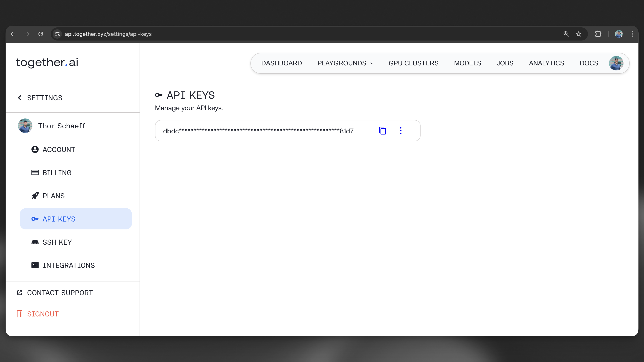The width and height of the screenshot is (644, 362).
Task: Bookmark this page with the star icon
Action: click(579, 34)
